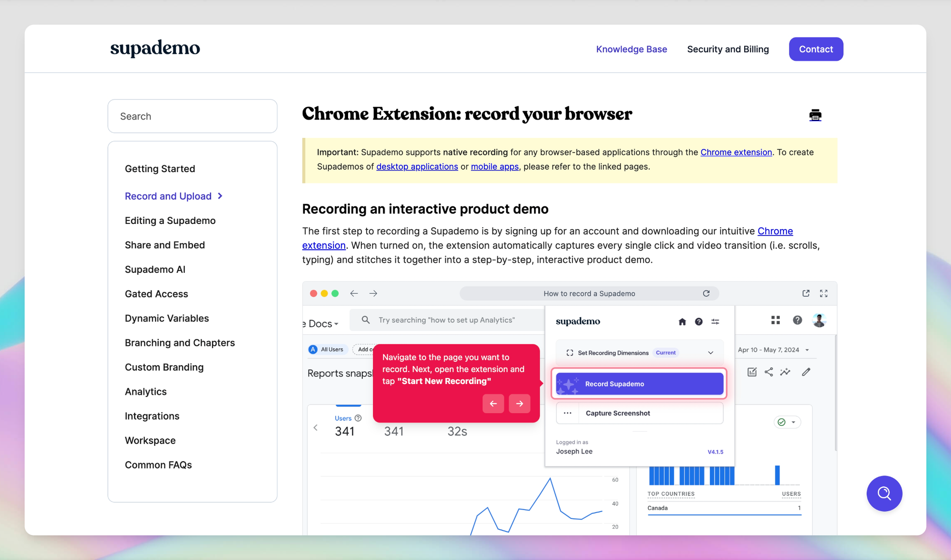Click previous step arrow in tooltip
951x560 pixels.
tap(493, 404)
